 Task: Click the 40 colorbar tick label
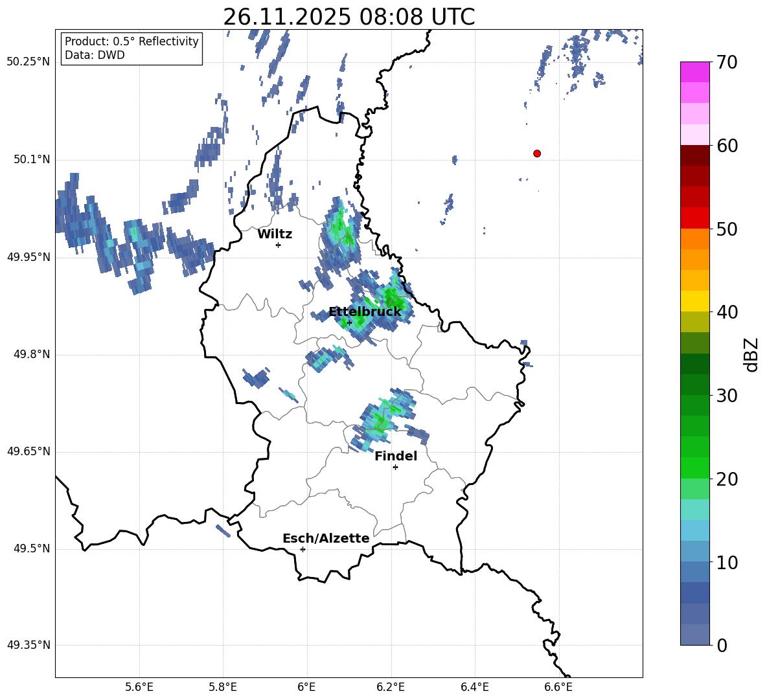[727, 312]
